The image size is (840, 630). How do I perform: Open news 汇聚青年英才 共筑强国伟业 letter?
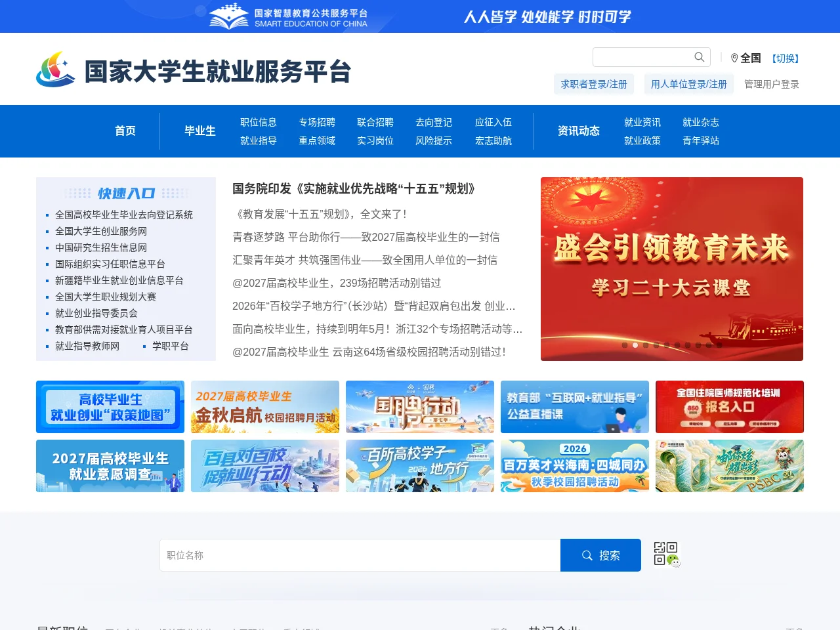click(x=365, y=260)
